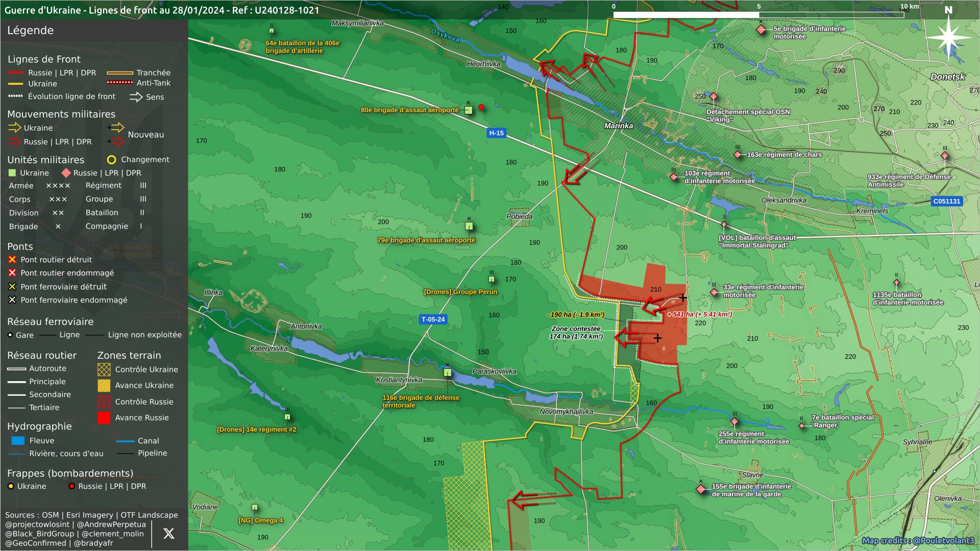Select the 116e brigade de défense territoriale marker
This screenshot has width=980, height=551.
(x=448, y=372)
